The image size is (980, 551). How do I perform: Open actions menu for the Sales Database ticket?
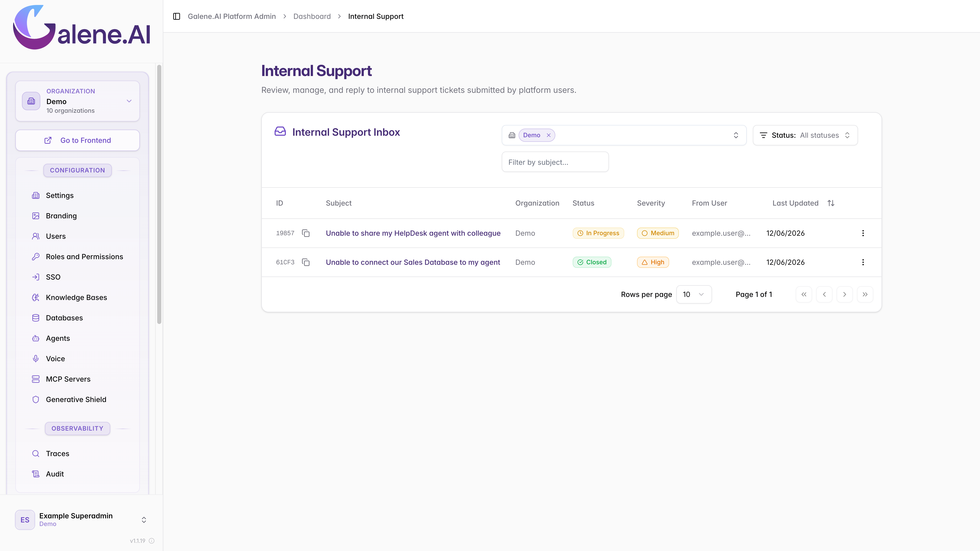pos(863,262)
